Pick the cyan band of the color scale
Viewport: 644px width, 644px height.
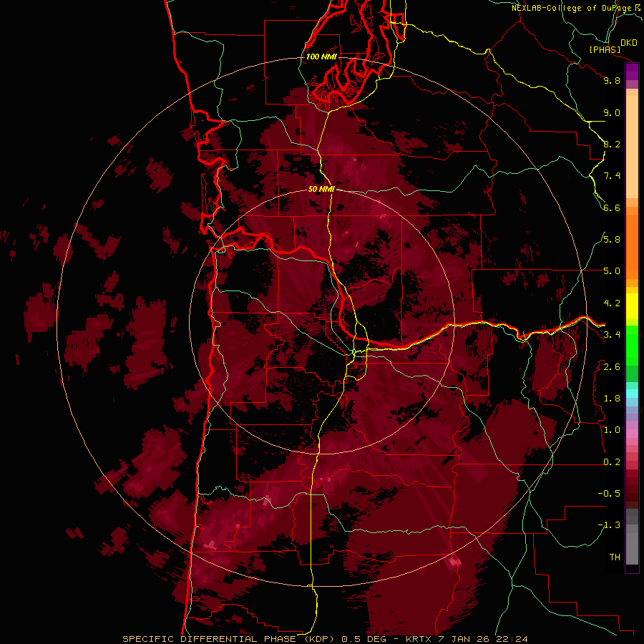632,393
